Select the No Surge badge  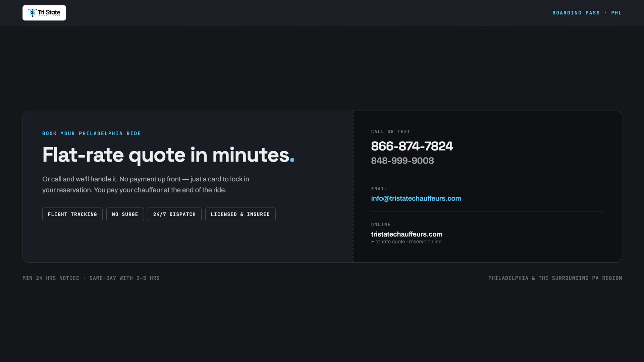coord(125,215)
